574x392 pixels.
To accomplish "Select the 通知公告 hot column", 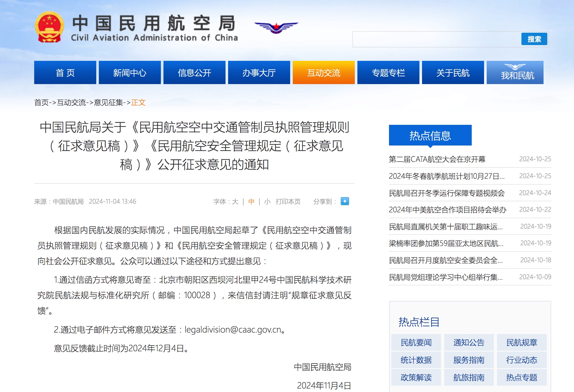I will point(469,343).
